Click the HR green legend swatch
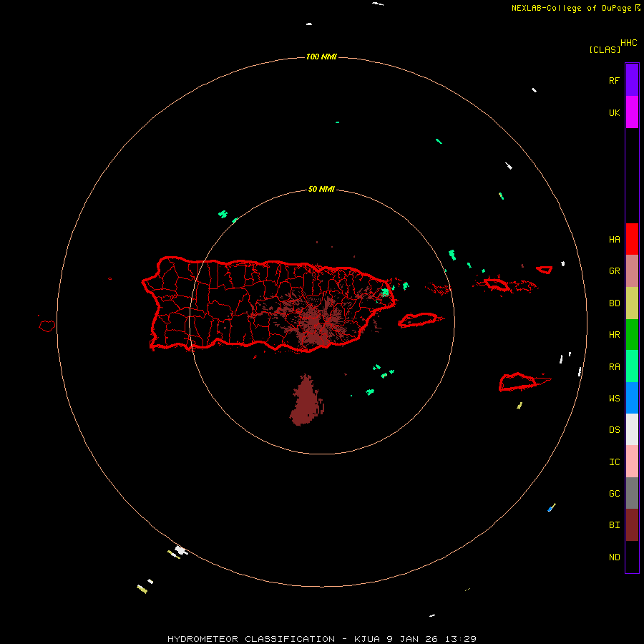Image resolution: width=644 pixels, height=644 pixels. click(x=632, y=335)
